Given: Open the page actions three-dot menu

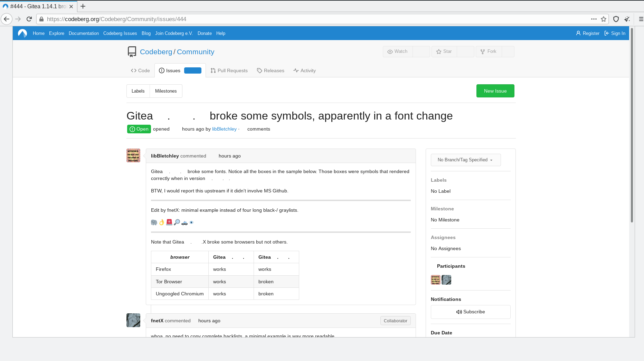Looking at the screenshot, I should [594, 19].
